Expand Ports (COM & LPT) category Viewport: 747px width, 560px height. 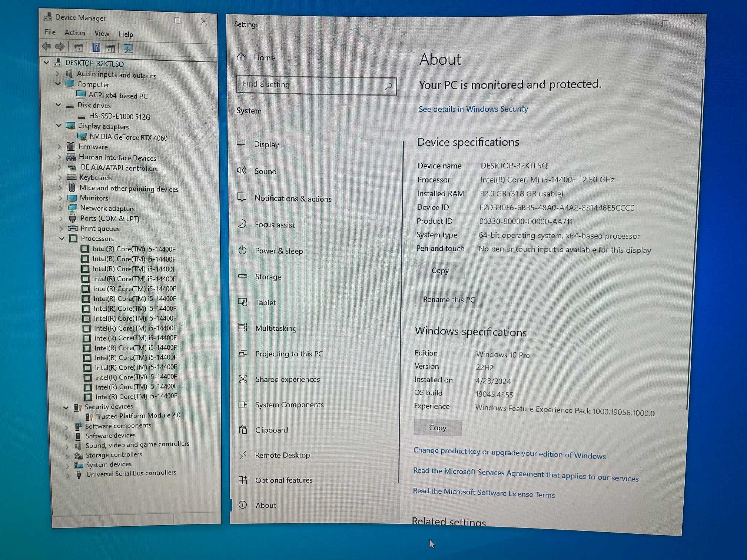(x=61, y=219)
